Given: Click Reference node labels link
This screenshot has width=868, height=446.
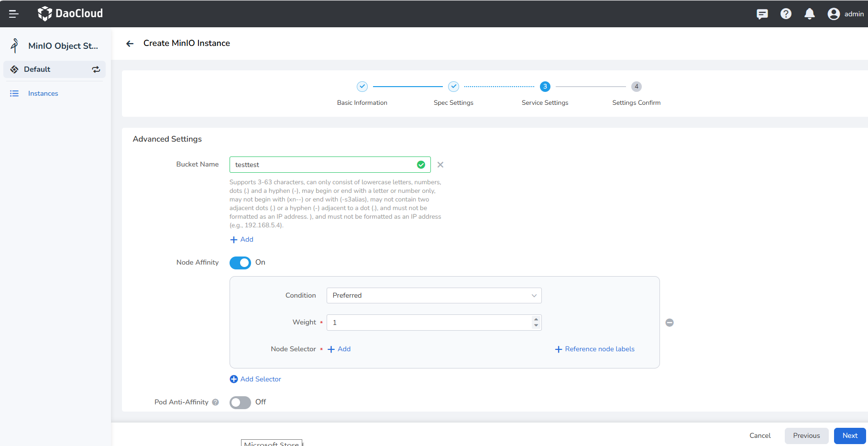Looking at the screenshot, I should (x=594, y=349).
